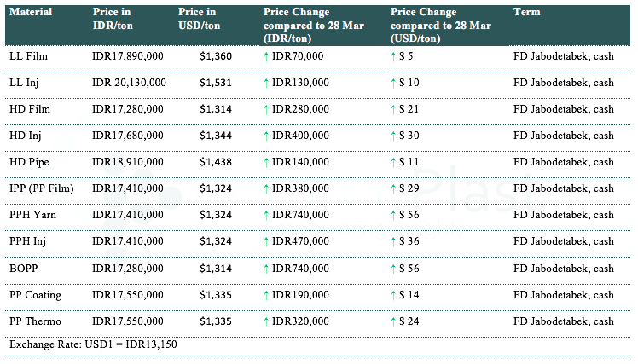The height and width of the screenshot is (364, 638).
Task: Select the IPP (PP Film) cell
Action: [x=42, y=188]
